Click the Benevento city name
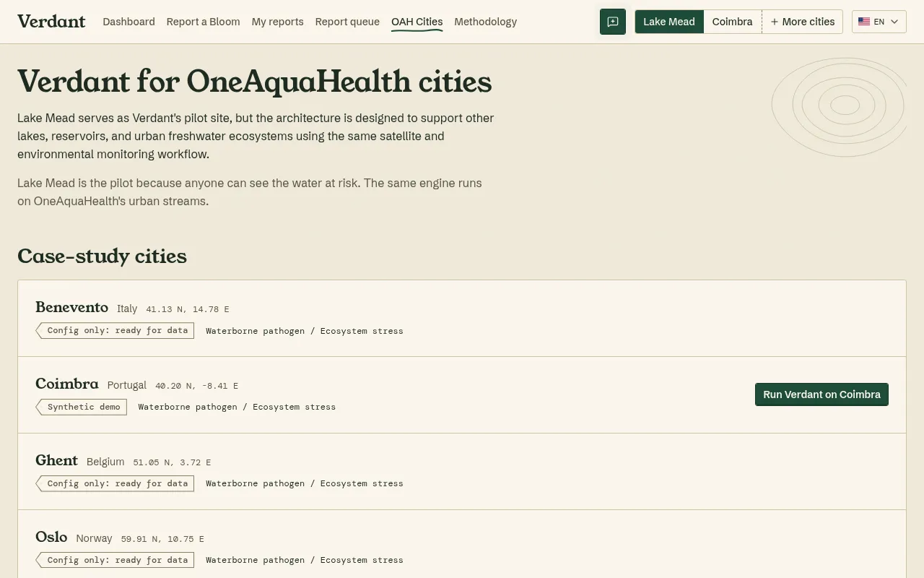 coord(71,307)
